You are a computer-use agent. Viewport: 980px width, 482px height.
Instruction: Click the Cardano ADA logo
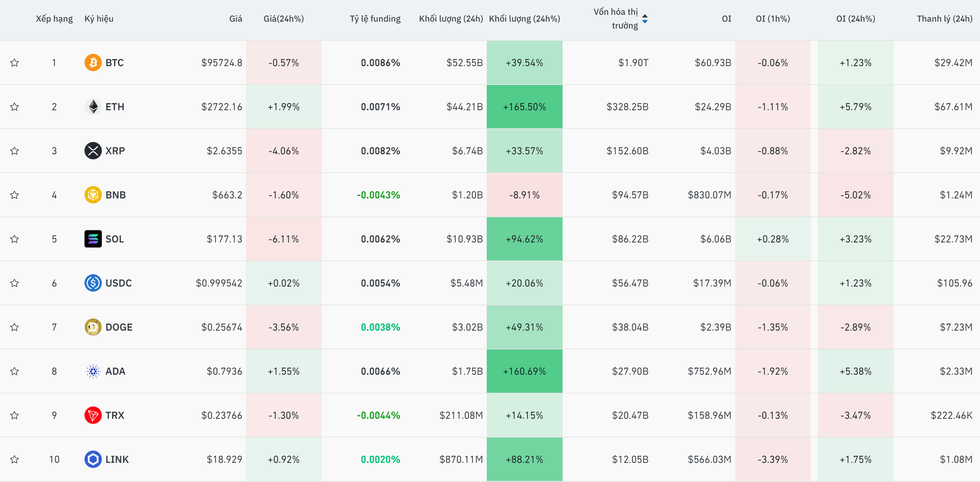[x=93, y=371]
